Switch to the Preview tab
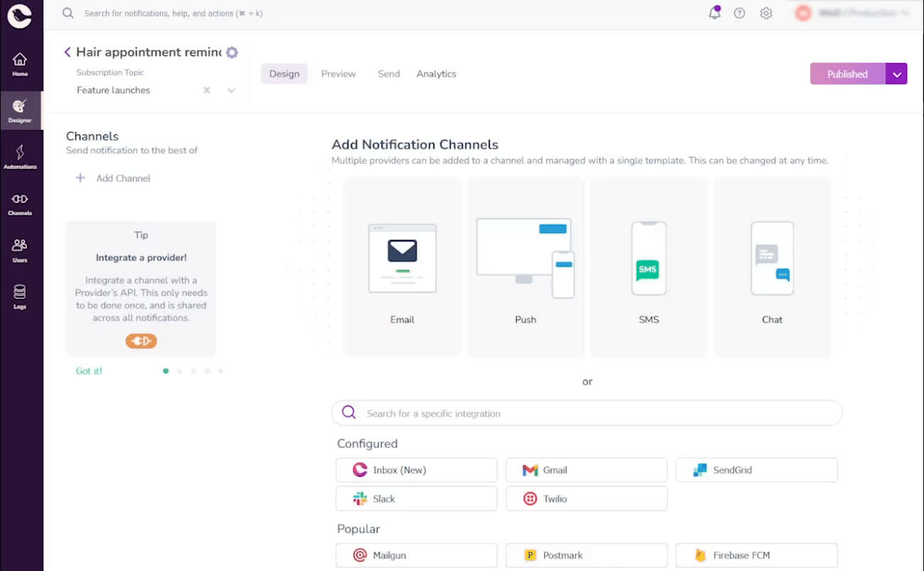Screen dimensions: 924x571 [x=338, y=74]
